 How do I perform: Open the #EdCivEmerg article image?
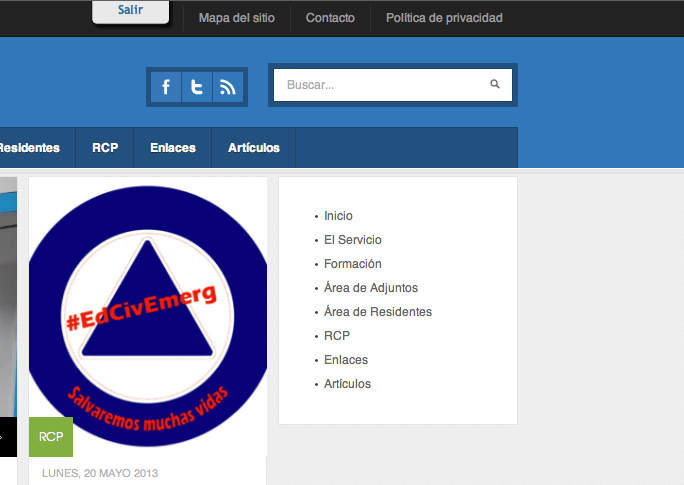point(148,316)
